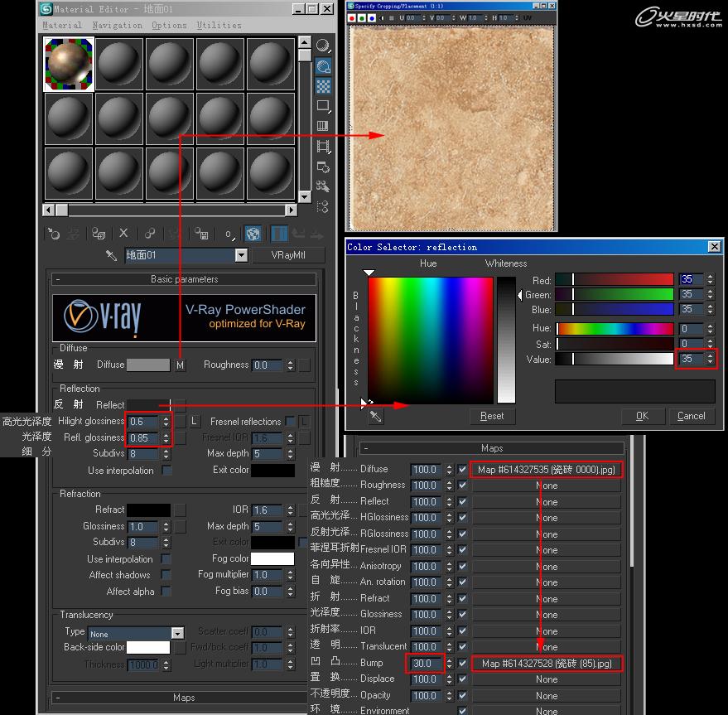Screen dimensions: 728x715
Task: Click the Sample Type sphere icon
Action: tap(323, 46)
